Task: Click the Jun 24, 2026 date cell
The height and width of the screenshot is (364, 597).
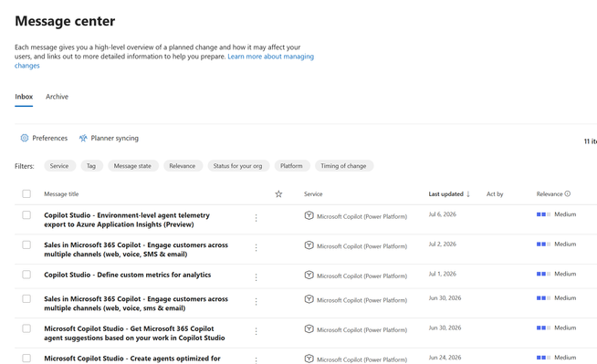Action: click(445, 357)
